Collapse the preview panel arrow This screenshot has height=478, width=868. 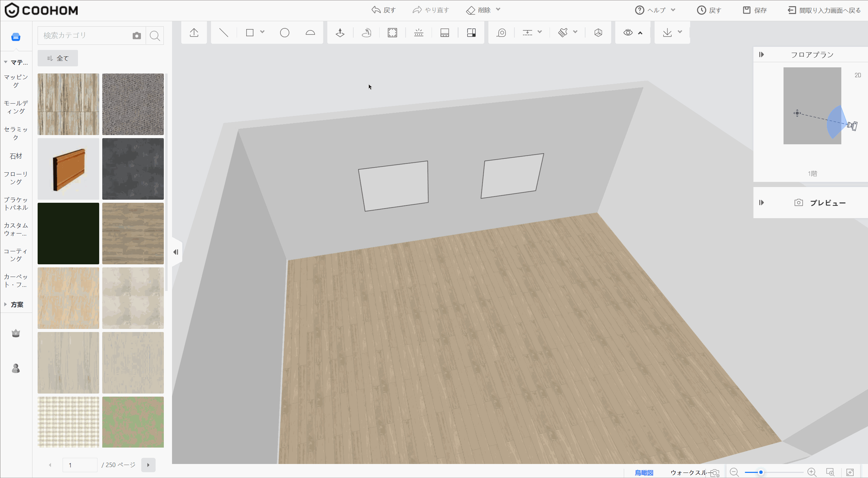tap(762, 203)
